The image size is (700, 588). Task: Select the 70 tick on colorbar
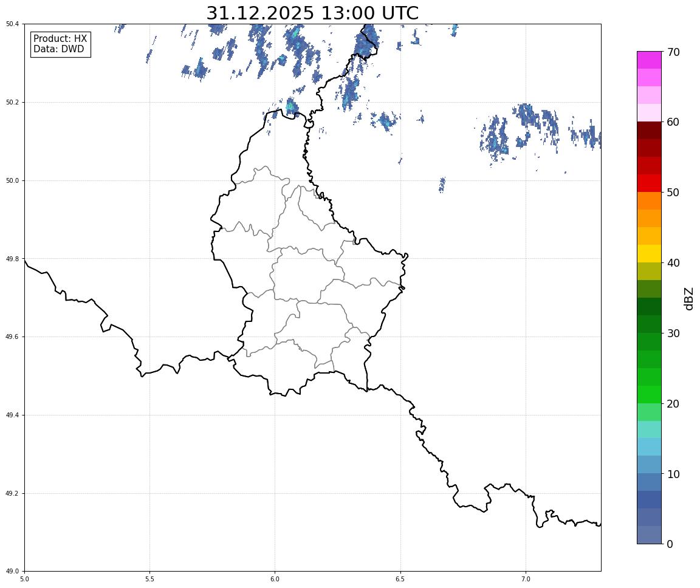673,52
